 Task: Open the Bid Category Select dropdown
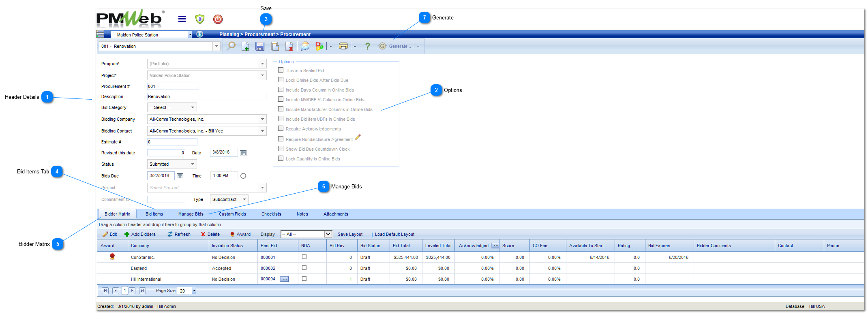193,107
